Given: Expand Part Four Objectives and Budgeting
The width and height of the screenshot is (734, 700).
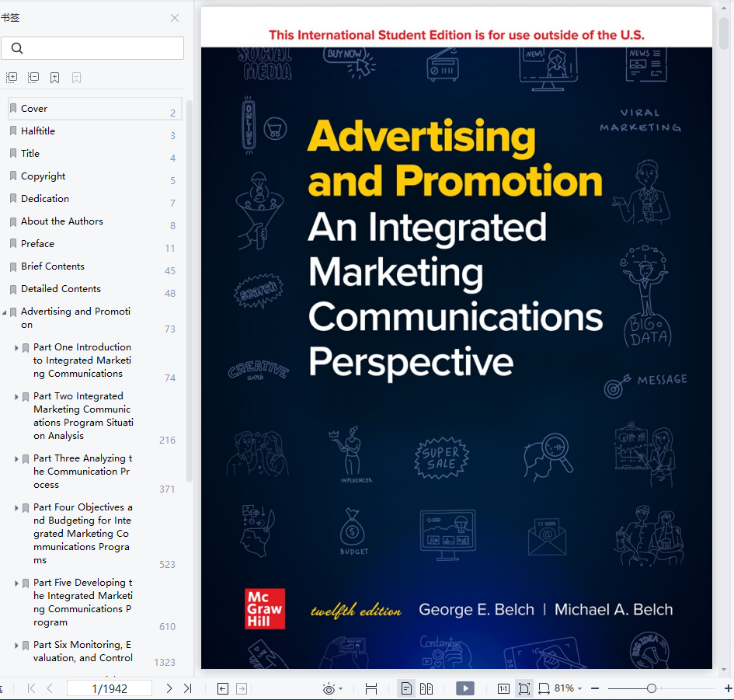Looking at the screenshot, I should [16, 508].
